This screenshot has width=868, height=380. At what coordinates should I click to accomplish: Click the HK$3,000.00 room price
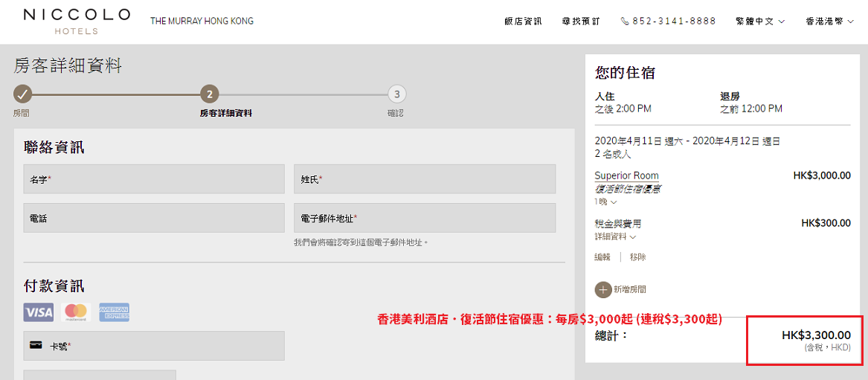(822, 176)
